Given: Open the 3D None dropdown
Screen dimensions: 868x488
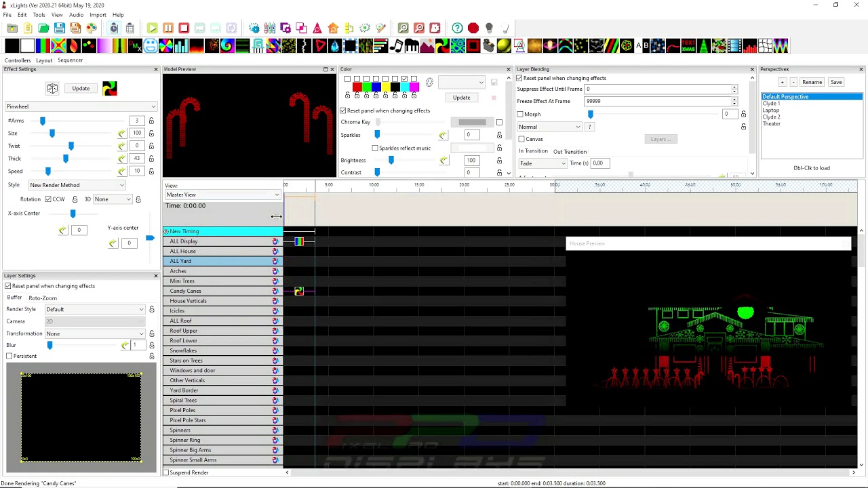Looking at the screenshot, I should tap(113, 199).
